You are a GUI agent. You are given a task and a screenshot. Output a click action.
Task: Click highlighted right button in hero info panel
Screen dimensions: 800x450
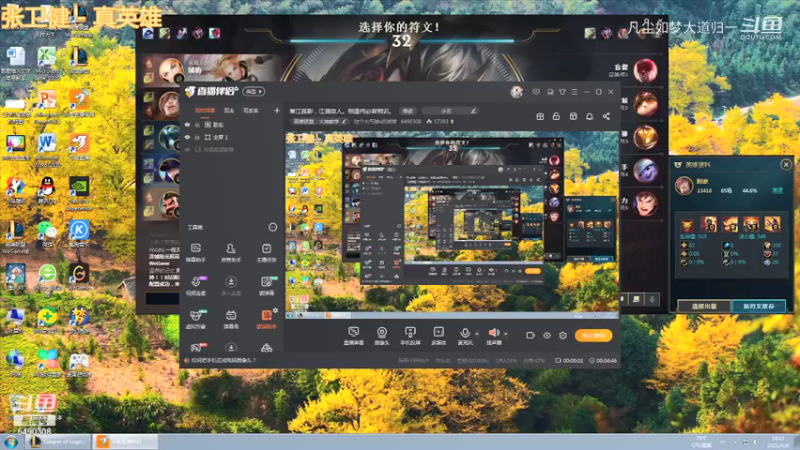[759, 306]
